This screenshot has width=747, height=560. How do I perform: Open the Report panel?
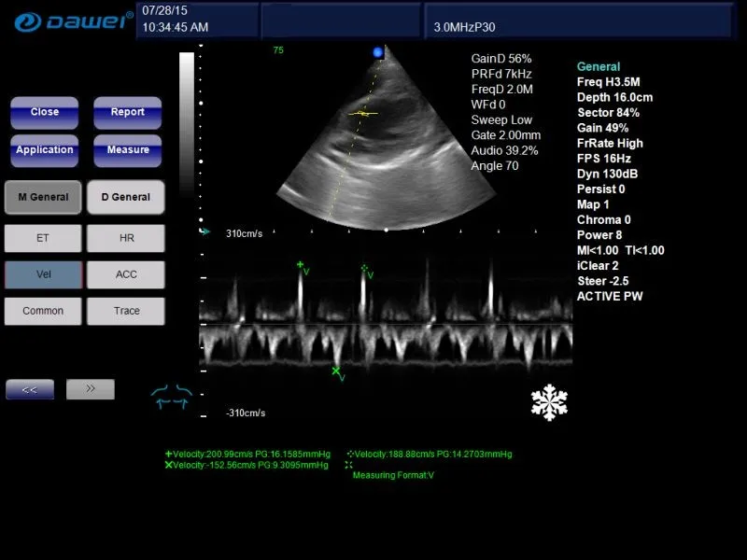[128, 112]
